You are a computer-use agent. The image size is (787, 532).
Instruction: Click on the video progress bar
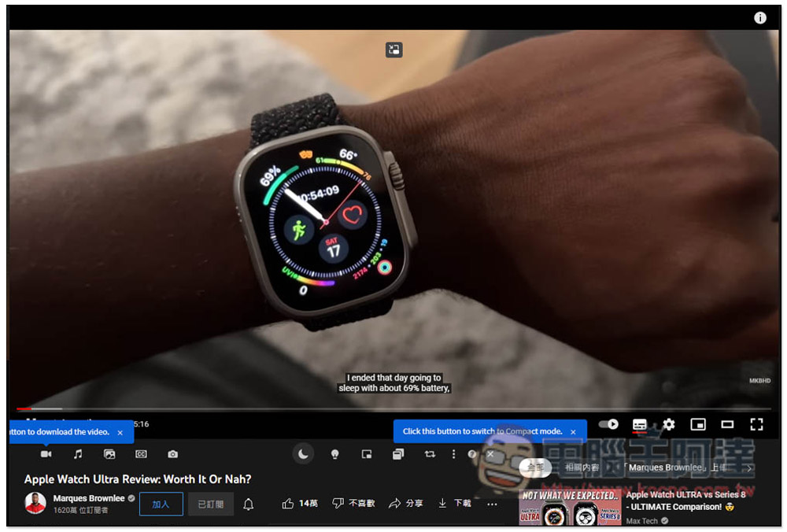[393, 409]
